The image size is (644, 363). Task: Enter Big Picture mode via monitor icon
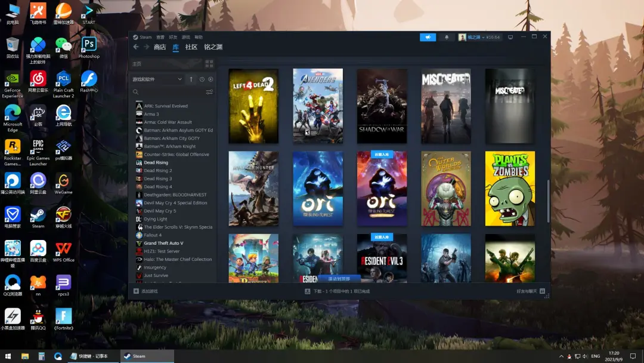pos(510,37)
